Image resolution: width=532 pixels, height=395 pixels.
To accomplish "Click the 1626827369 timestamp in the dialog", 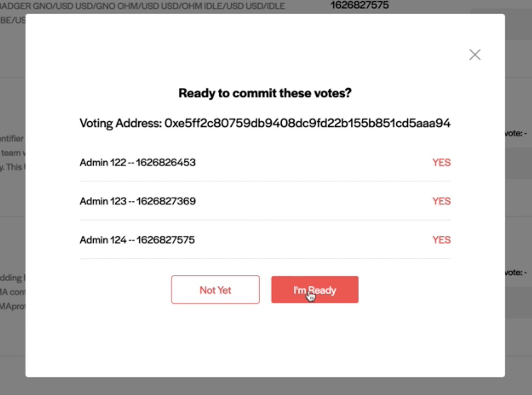I will point(166,201).
